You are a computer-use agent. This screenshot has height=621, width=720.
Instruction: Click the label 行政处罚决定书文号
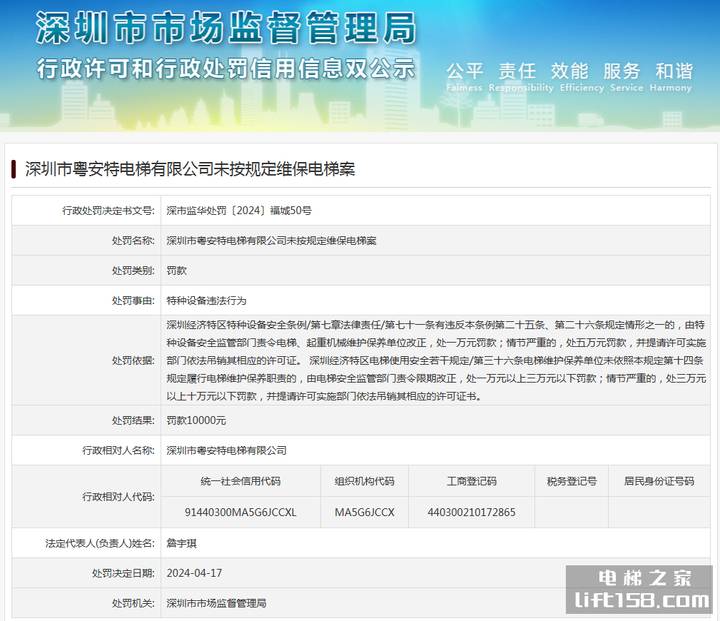click(108, 211)
